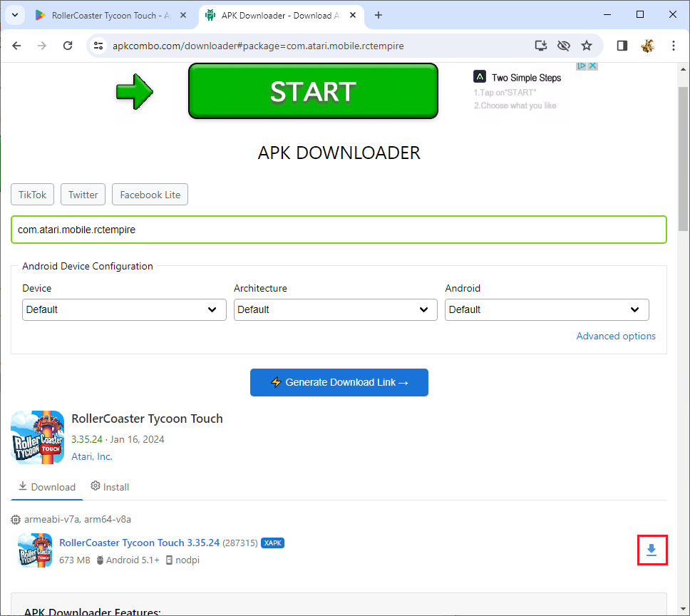Click the APK DOWNLOADER heading
Image resolution: width=690 pixels, height=616 pixels.
(x=339, y=153)
